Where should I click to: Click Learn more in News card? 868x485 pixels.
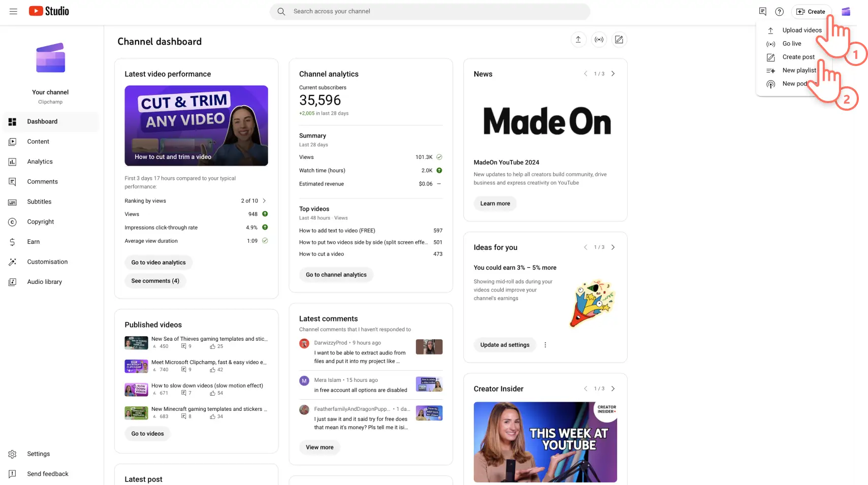coord(495,204)
